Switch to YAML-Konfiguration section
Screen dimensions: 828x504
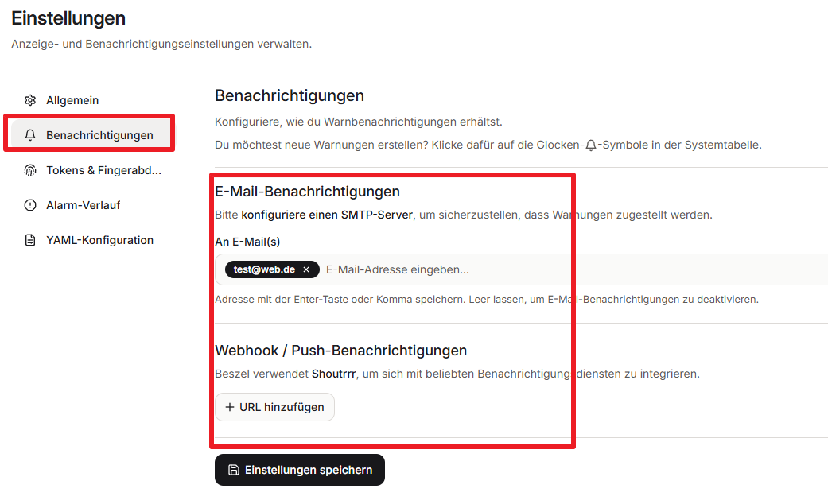click(x=99, y=240)
